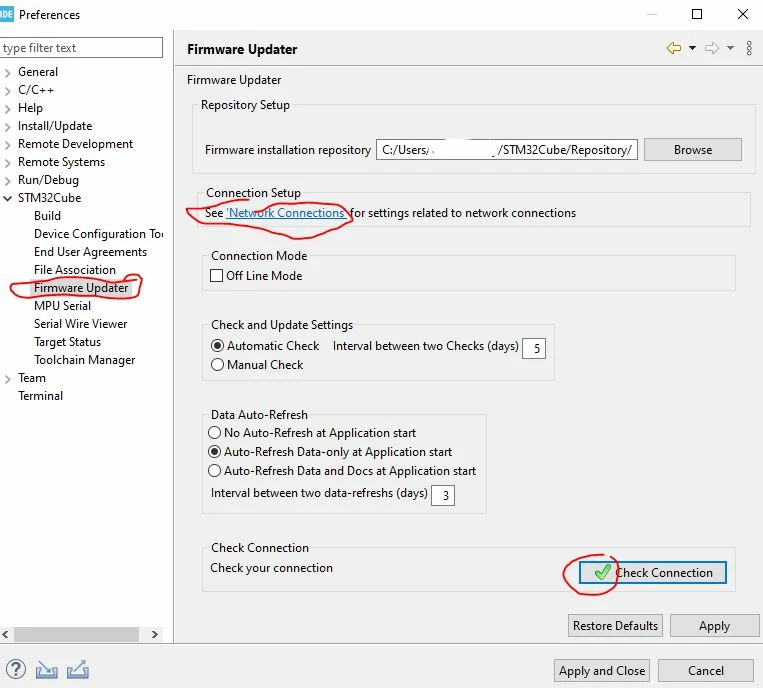Click the import preferences icon
The image size is (763, 688).
click(x=46, y=670)
